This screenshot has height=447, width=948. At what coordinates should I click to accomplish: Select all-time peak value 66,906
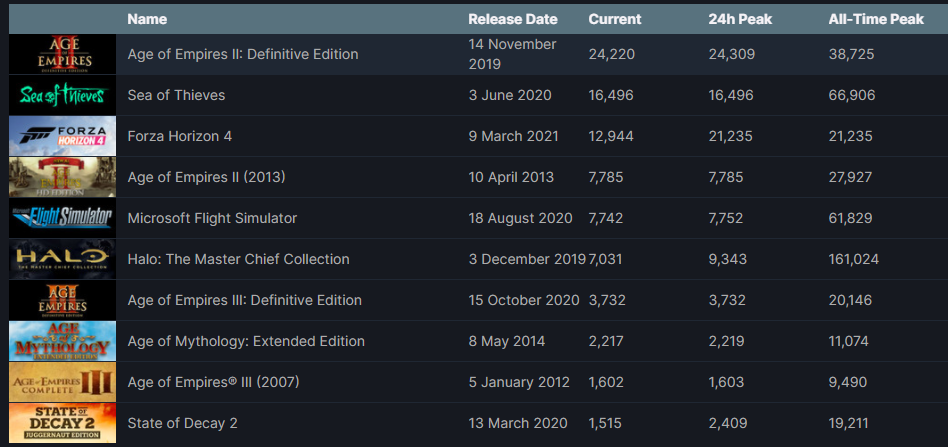(x=852, y=95)
